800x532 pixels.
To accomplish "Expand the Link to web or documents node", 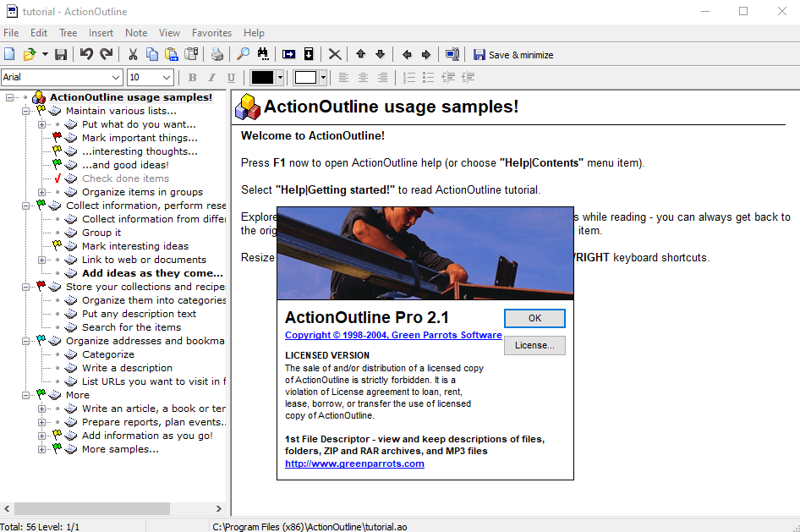I will [x=41, y=260].
